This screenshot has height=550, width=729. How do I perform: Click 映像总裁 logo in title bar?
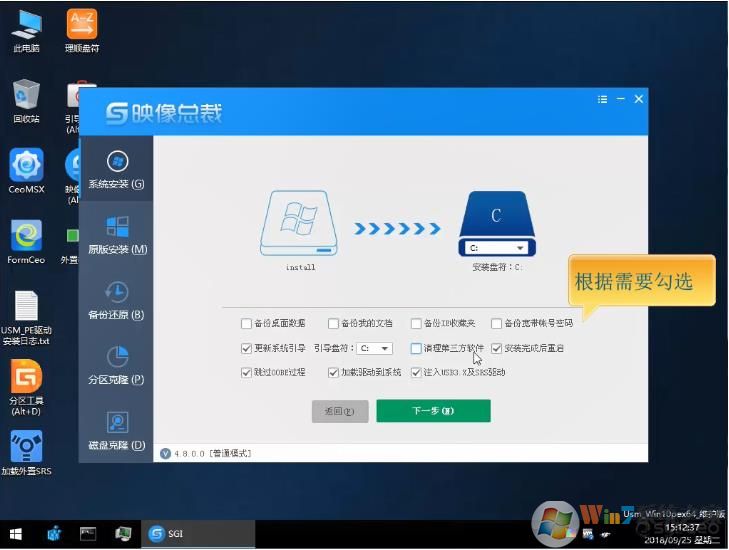pyautogui.click(x=164, y=113)
